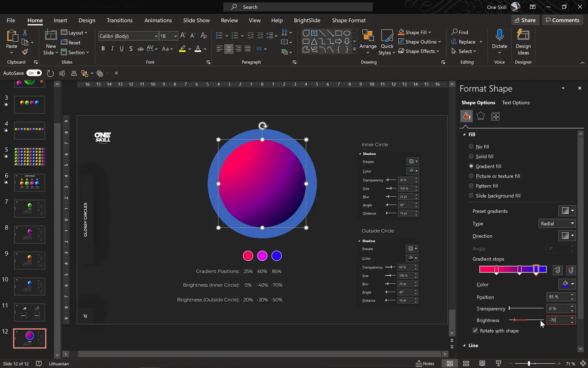Apply bold formatting
Screen dimensions: 588x368
pos(103,48)
